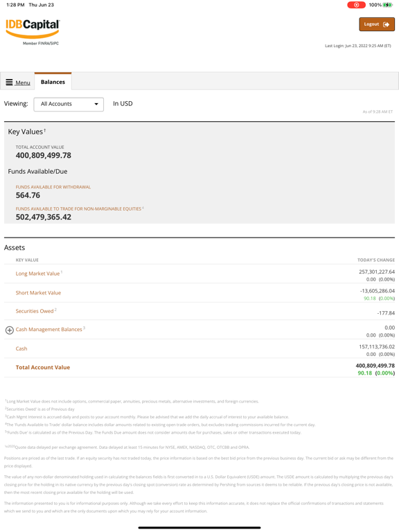Open Securities Owed link
Screen dimensions: 399x532
click(35, 311)
